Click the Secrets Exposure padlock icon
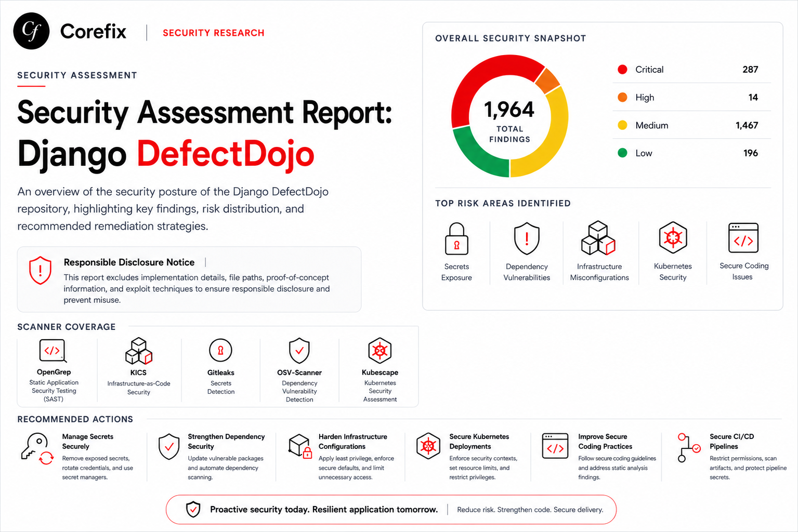Image resolution: width=798 pixels, height=532 pixels. (456, 238)
